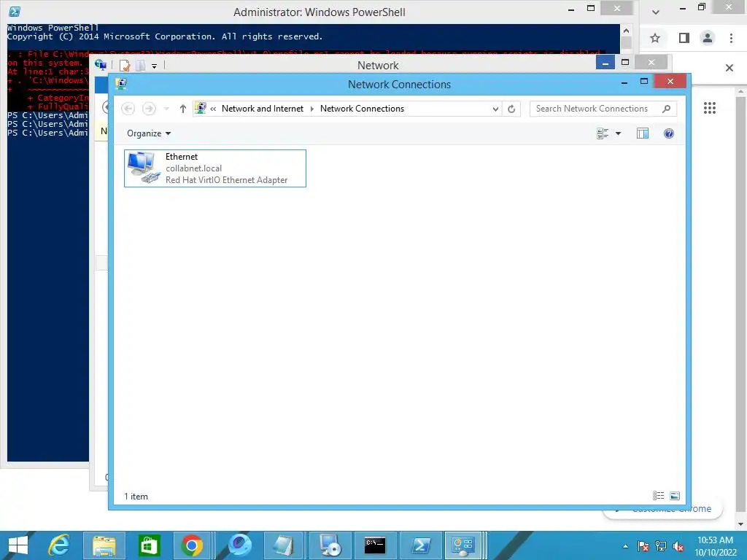Switch to Google Chrome on the taskbar

pos(192,545)
